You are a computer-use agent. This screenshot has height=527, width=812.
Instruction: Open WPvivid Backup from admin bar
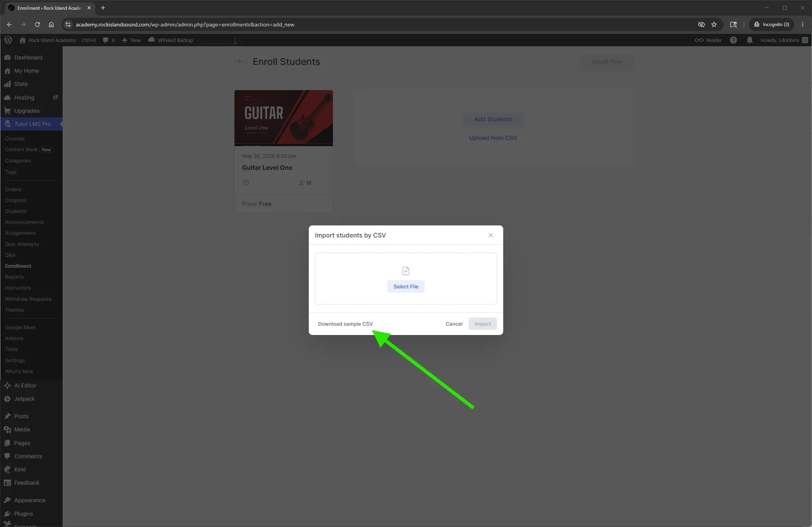(171, 40)
